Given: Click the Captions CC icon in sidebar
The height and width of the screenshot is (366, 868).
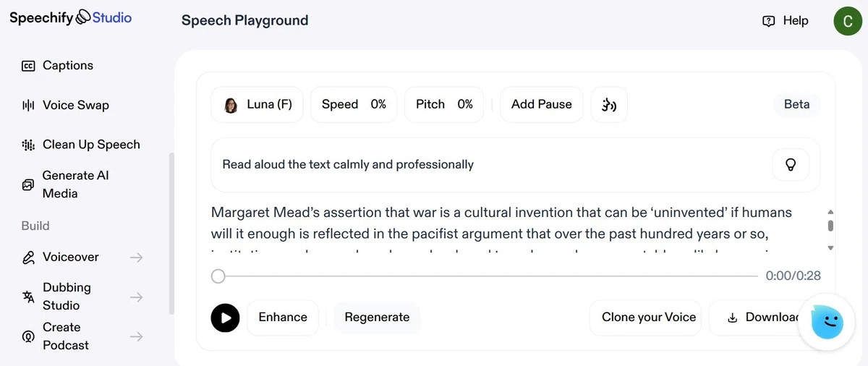Looking at the screenshot, I should pyautogui.click(x=28, y=66).
